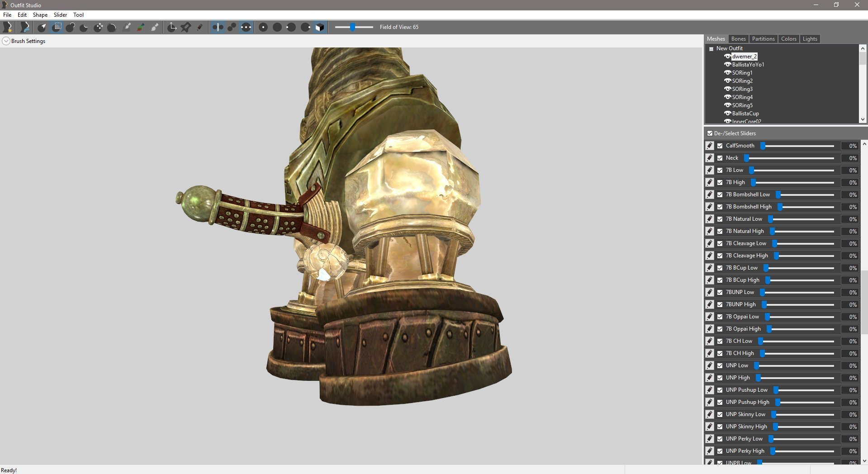Select the BallistaCup mesh in list
The width and height of the screenshot is (868, 474).
click(x=745, y=114)
